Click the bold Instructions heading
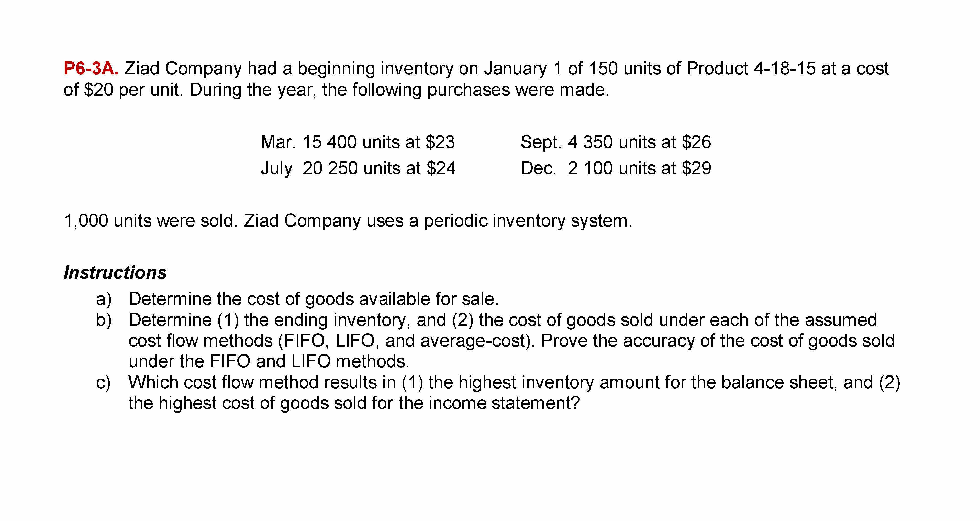Image resolution: width=980 pixels, height=521 pixels. pyautogui.click(x=115, y=272)
